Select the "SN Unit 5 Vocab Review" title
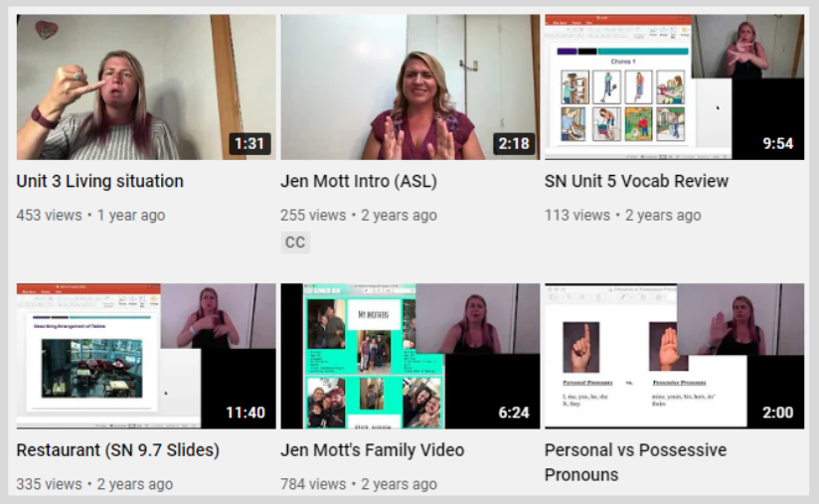This screenshot has height=504, width=819. [636, 181]
